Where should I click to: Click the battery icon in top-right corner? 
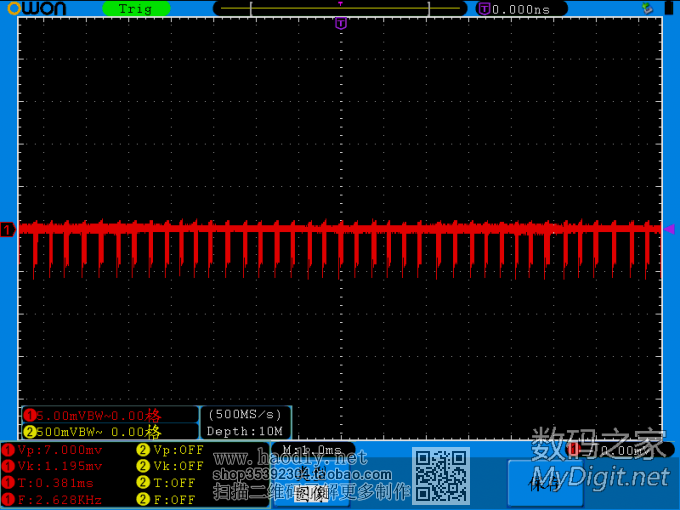667,9
